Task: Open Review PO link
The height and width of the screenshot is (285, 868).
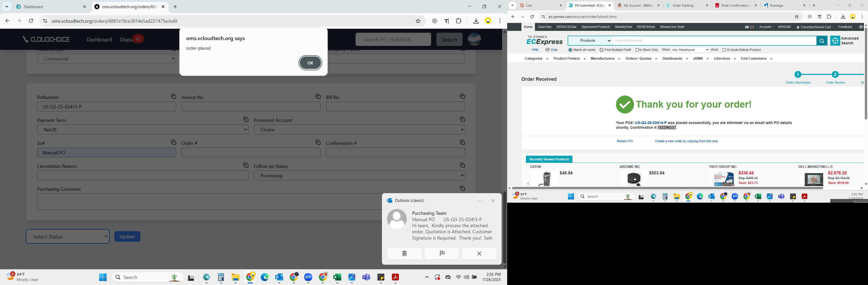Action: point(624,141)
